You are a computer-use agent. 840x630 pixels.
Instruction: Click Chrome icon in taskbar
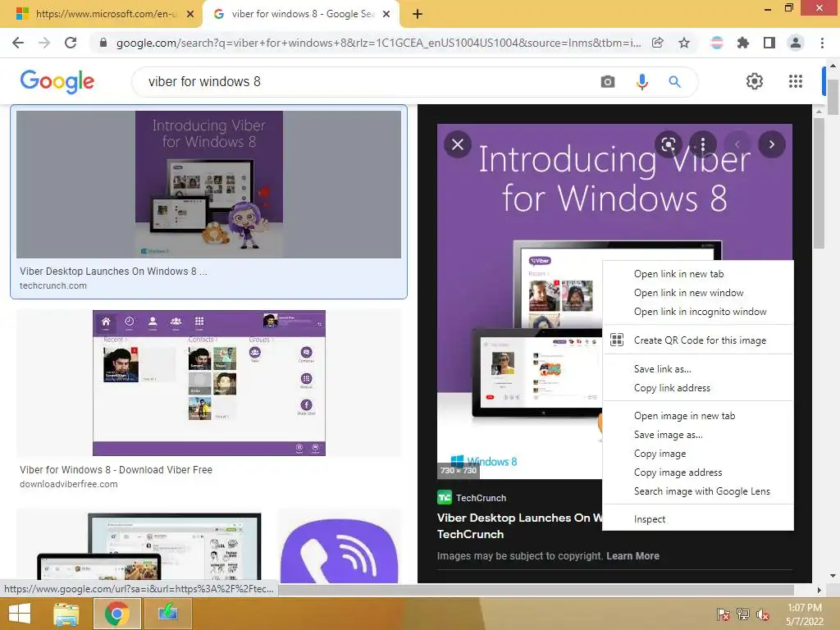pos(116,614)
